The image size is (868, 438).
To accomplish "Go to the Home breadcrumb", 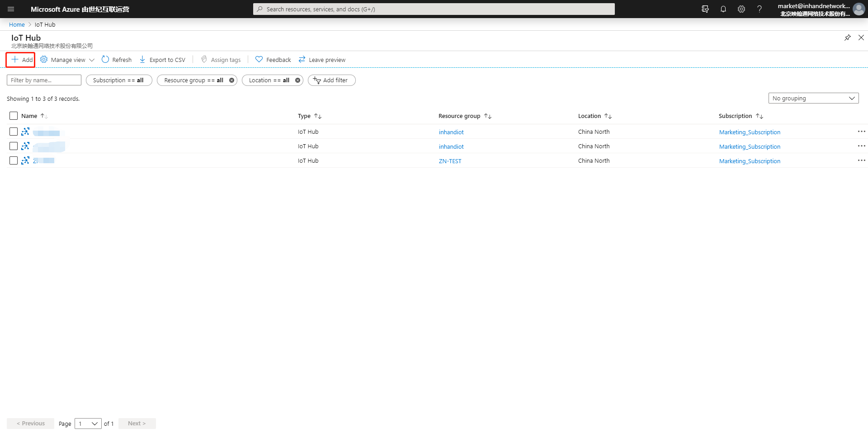I will pyautogui.click(x=17, y=25).
